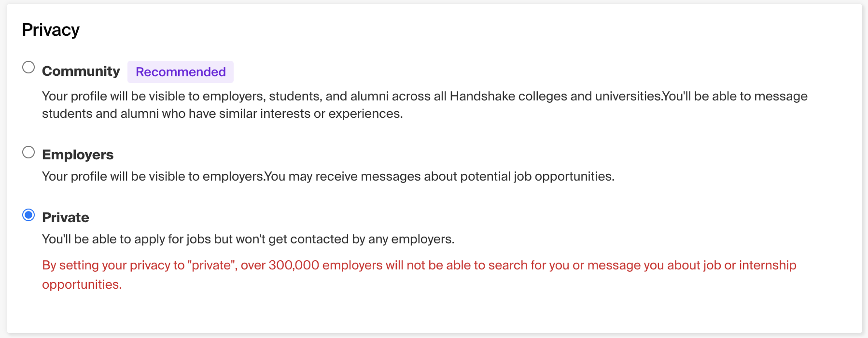The height and width of the screenshot is (338, 868).
Task: Choose the recommended Community setting
Action: 28,68
